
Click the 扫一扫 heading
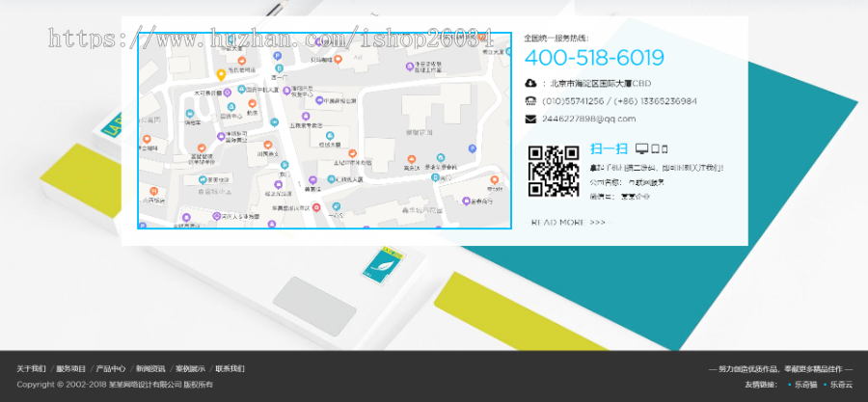click(x=609, y=148)
